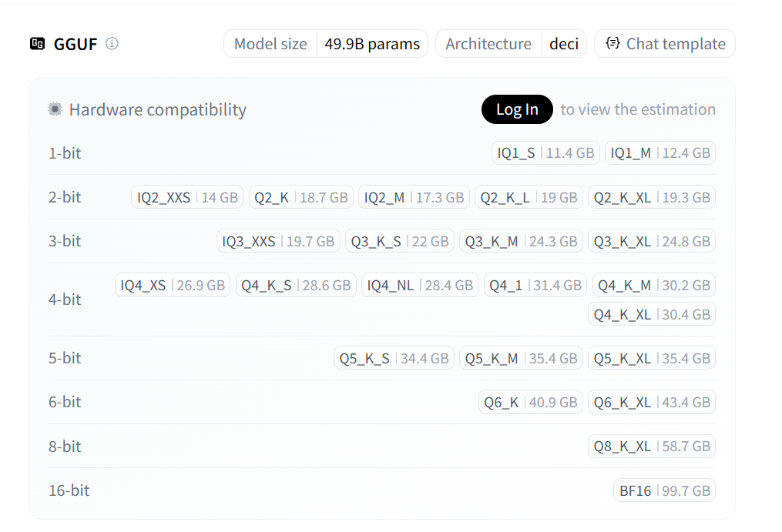Click the Architecture deci badge

(511, 44)
